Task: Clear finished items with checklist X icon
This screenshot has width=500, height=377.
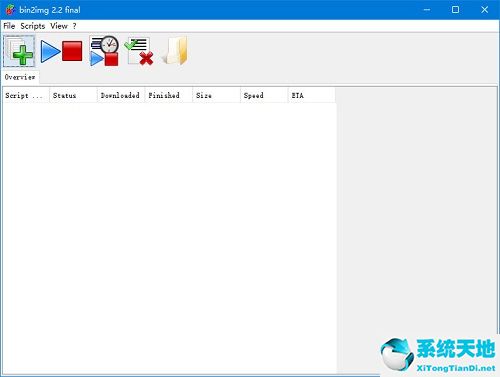Action: [x=138, y=51]
